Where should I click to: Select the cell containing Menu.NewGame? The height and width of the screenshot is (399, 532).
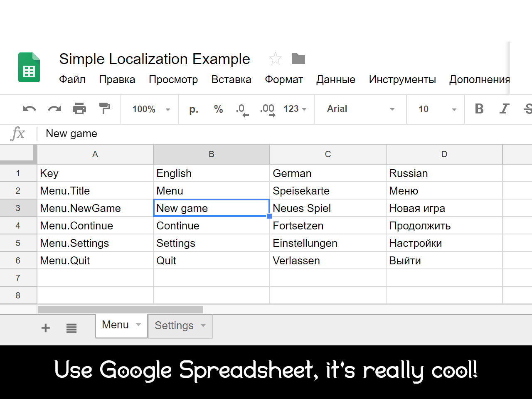point(95,208)
